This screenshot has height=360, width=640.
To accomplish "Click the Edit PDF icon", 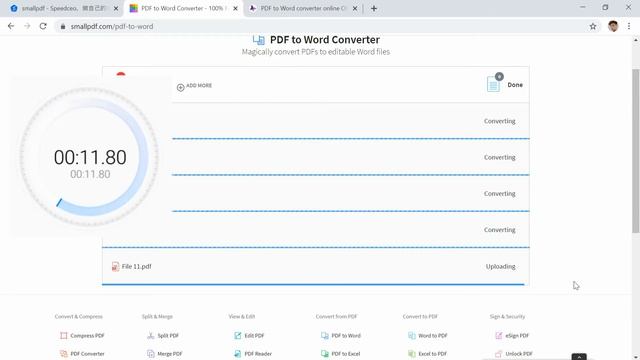I will 238,336.
